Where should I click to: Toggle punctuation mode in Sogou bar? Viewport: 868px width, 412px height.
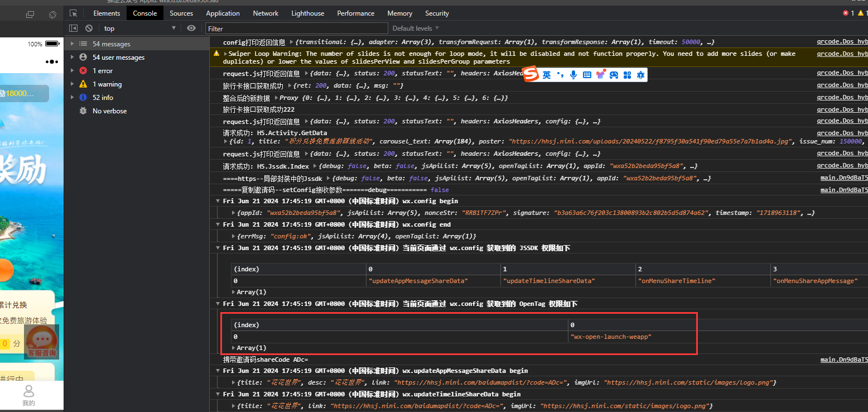click(560, 75)
